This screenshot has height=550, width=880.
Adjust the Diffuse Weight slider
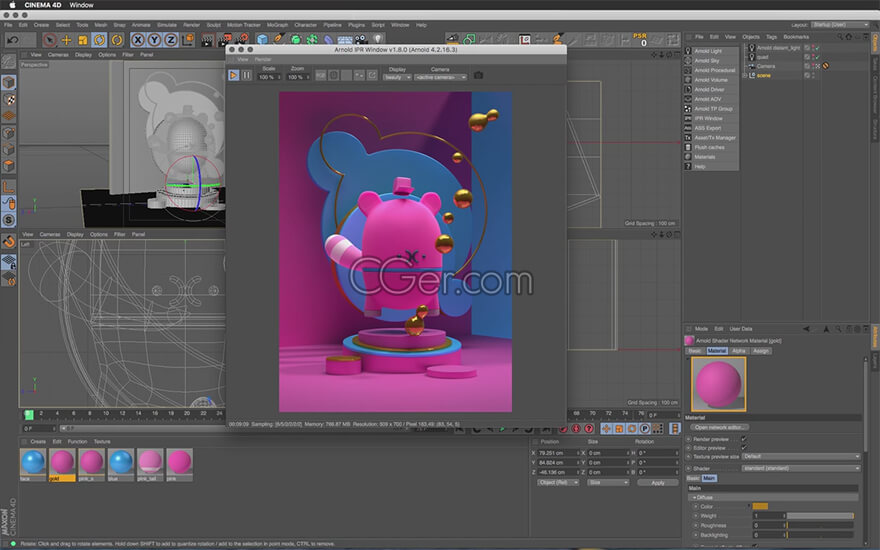click(x=820, y=516)
